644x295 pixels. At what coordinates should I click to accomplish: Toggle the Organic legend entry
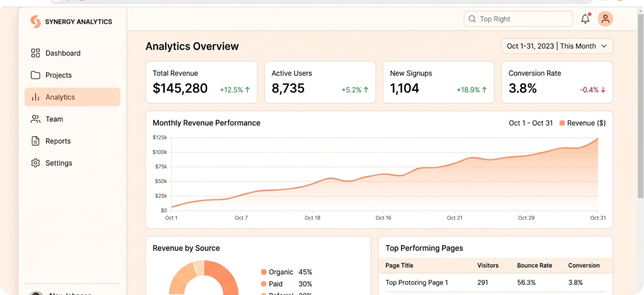[277, 272]
